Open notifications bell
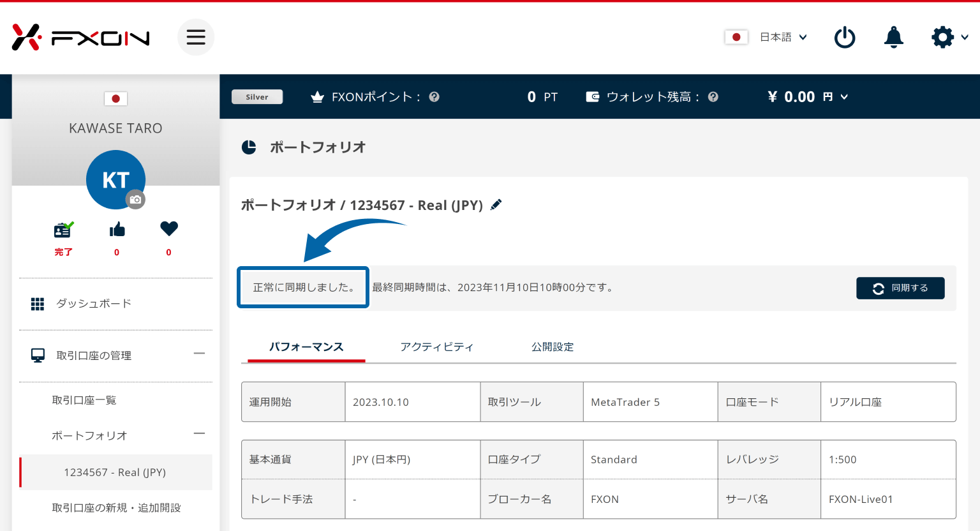The height and width of the screenshot is (531, 980). pos(893,37)
